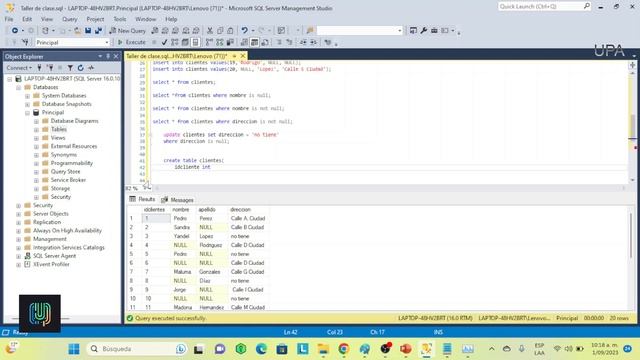Open the Window menu
This screenshot has width=640, height=360.
(145, 19)
